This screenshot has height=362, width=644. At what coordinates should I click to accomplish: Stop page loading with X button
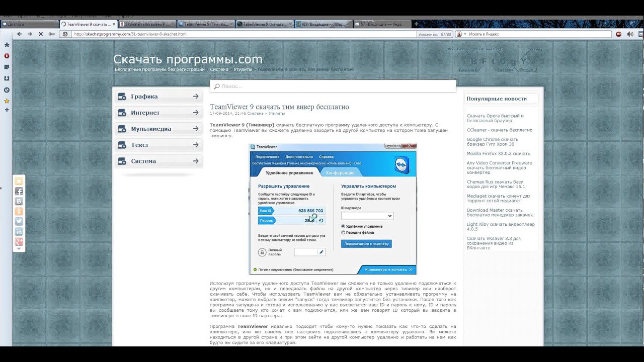click(x=40, y=34)
